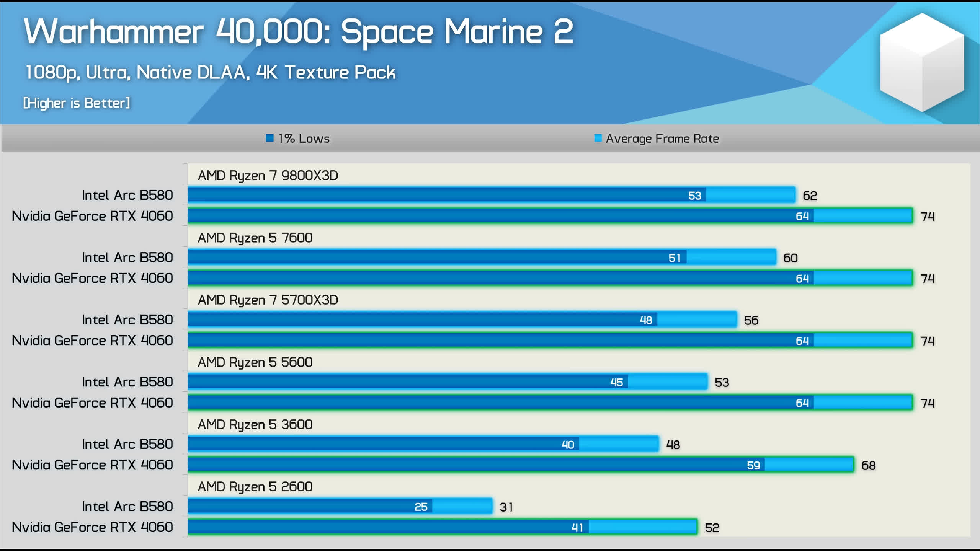Click the subtitle '1080p, Ultra, Native DLAA, 4K Texture Pack'
This screenshot has height=551, width=980.
point(210,73)
